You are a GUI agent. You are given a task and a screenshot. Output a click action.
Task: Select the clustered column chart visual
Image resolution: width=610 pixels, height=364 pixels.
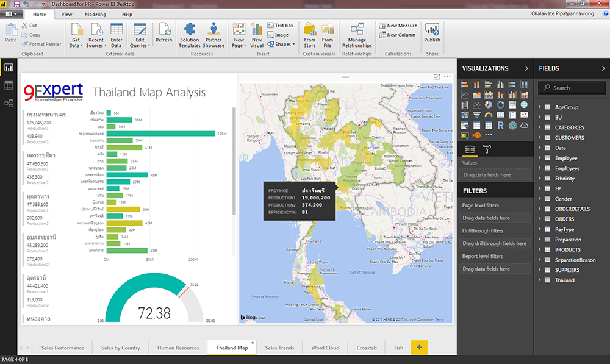[500, 84]
